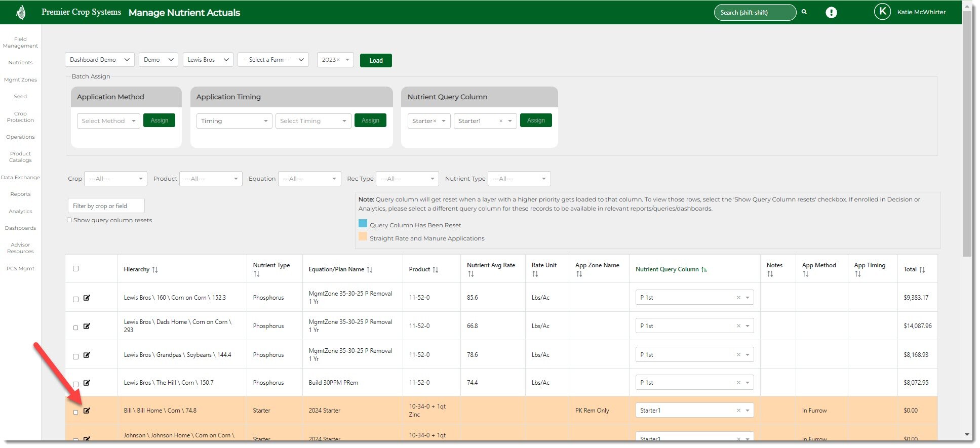Open Field Management in the sidebar
The image size is (980, 448).
coord(20,43)
